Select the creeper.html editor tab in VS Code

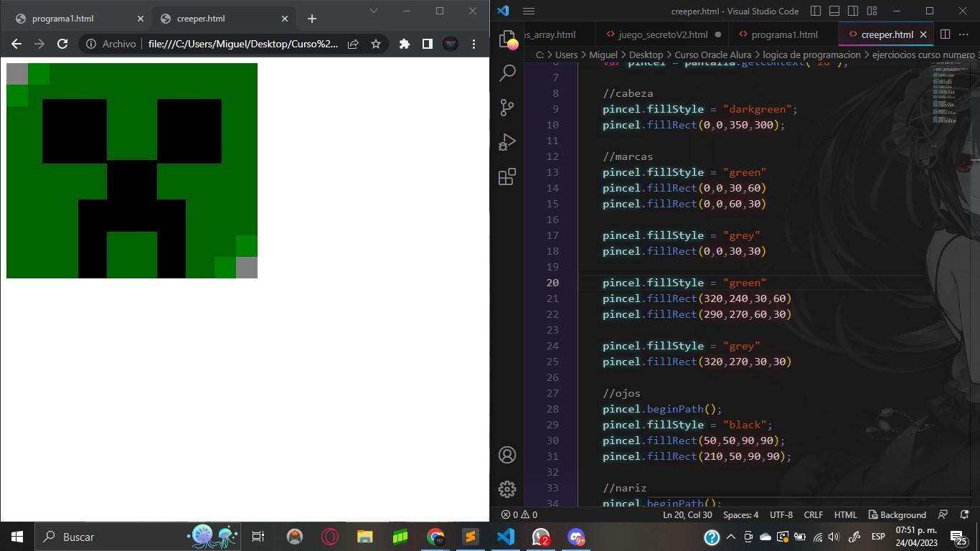point(887,34)
